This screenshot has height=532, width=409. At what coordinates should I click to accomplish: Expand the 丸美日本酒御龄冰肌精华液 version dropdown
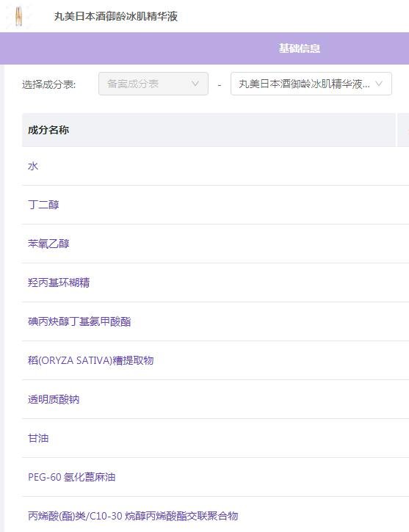[x=311, y=84]
